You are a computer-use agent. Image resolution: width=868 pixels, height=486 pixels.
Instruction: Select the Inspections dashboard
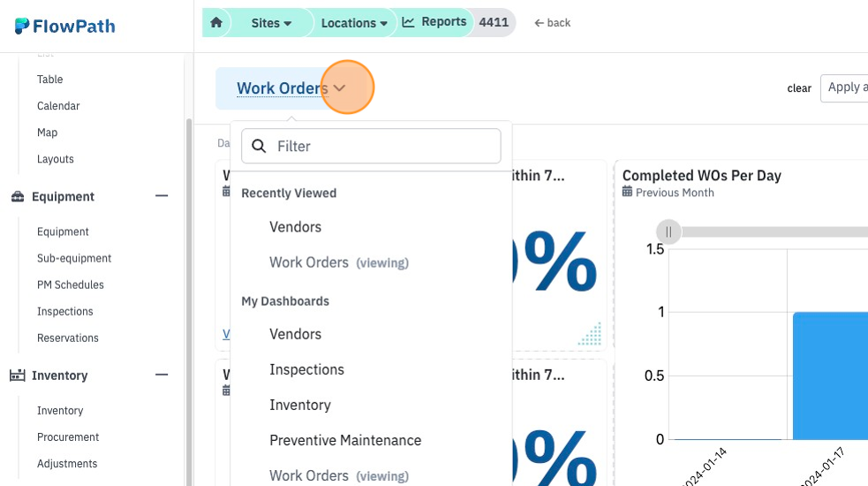tap(306, 369)
